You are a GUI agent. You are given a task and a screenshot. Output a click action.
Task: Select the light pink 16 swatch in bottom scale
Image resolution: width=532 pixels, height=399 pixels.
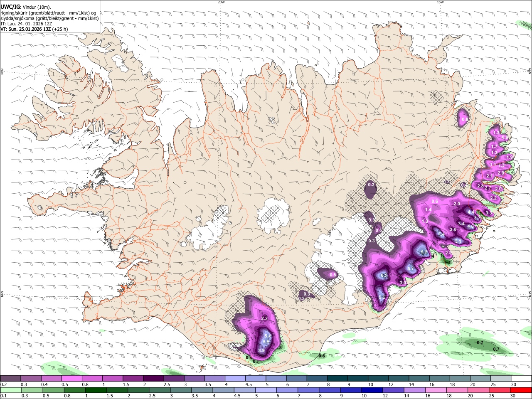pos(436,390)
